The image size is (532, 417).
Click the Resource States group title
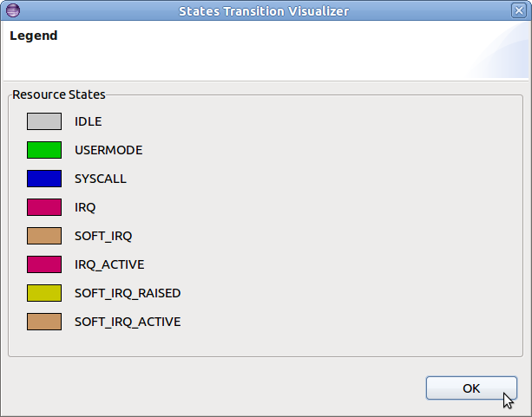click(x=59, y=94)
